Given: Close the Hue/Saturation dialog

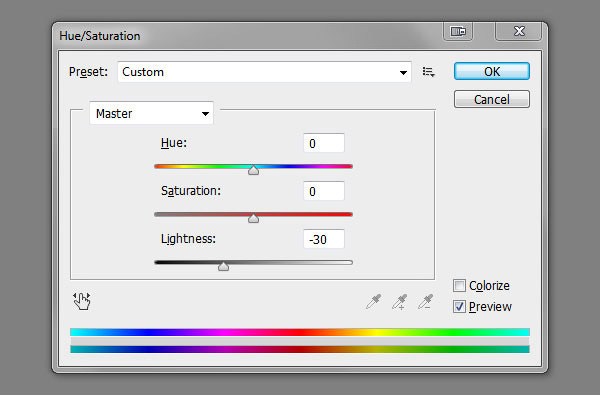Looking at the screenshot, I should tap(518, 31).
